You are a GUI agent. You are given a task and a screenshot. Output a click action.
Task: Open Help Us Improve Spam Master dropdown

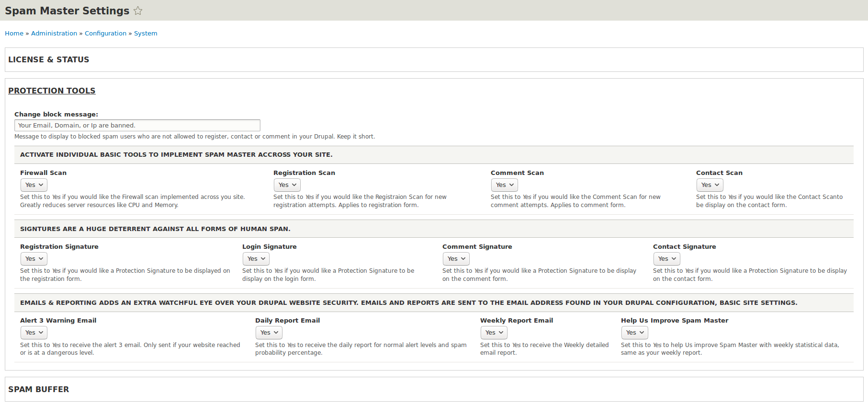[635, 332]
